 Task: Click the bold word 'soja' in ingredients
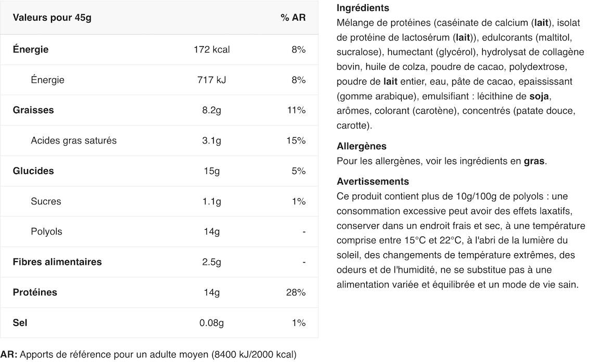(539, 96)
